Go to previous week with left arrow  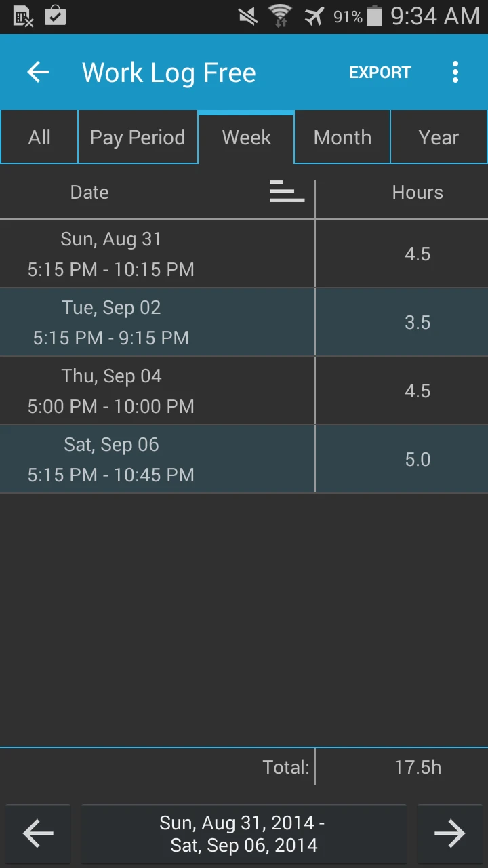pos(38,833)
